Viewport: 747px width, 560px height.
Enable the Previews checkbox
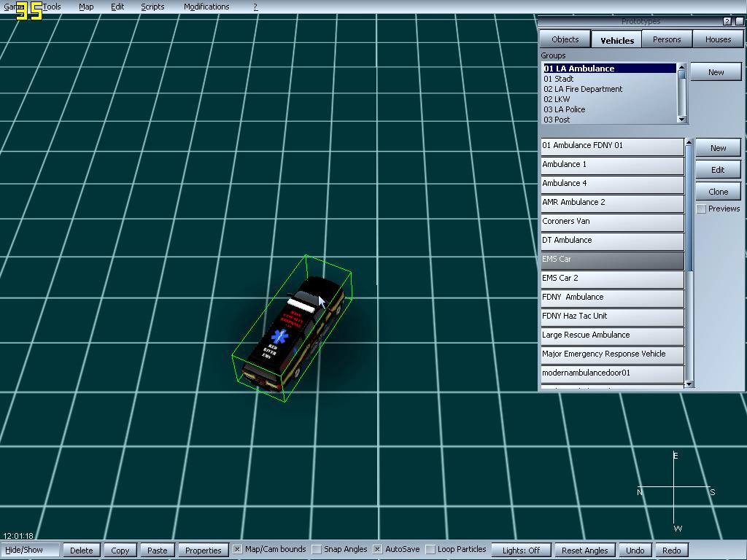[702, 209]
